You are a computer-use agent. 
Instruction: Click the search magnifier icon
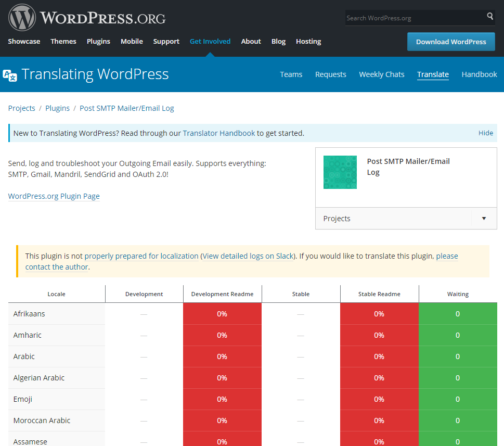490,16
